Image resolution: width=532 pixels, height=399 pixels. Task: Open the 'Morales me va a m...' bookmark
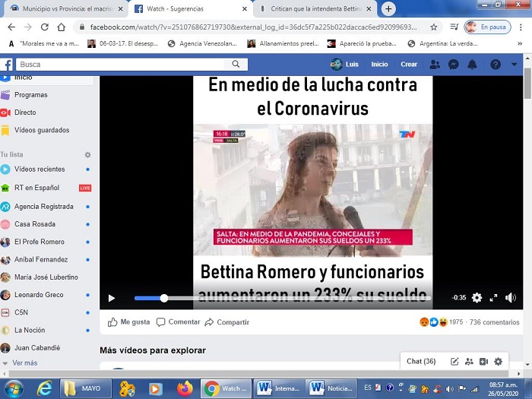coord(44,43)
